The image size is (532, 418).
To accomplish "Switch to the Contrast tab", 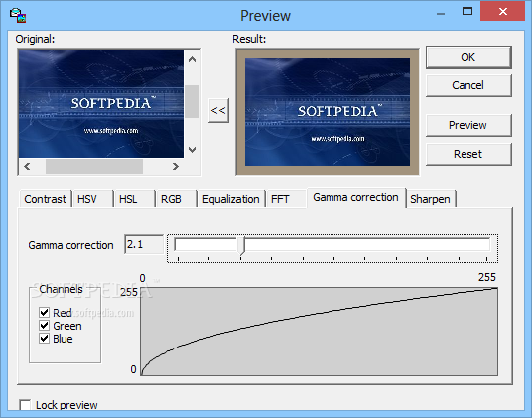I will pos(45,199).
